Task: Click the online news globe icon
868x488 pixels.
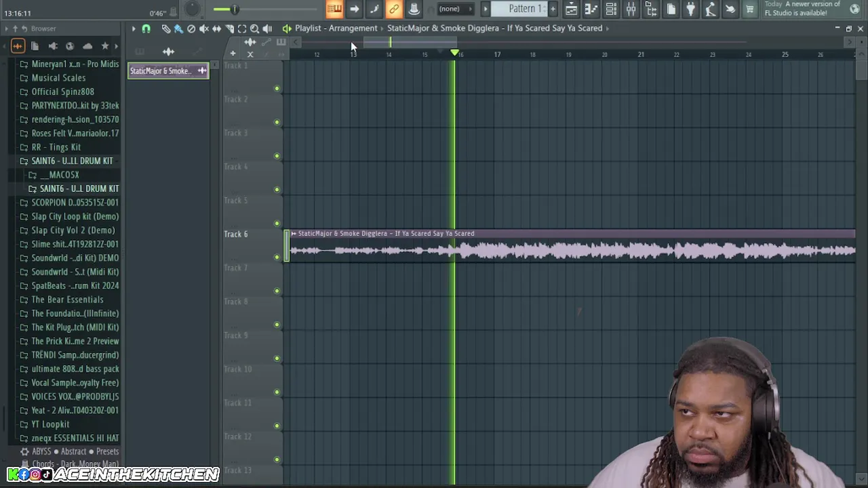Action: click(854, 8)
